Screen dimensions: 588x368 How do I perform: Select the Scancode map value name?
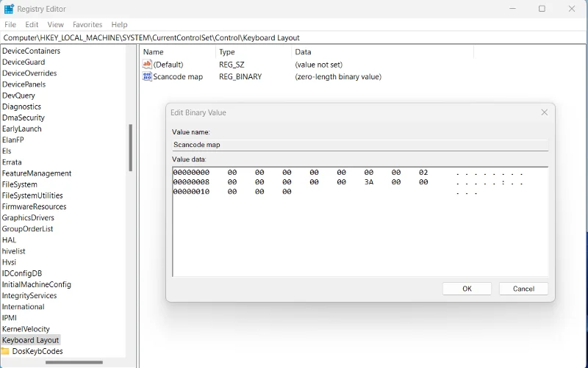point(178,77)
